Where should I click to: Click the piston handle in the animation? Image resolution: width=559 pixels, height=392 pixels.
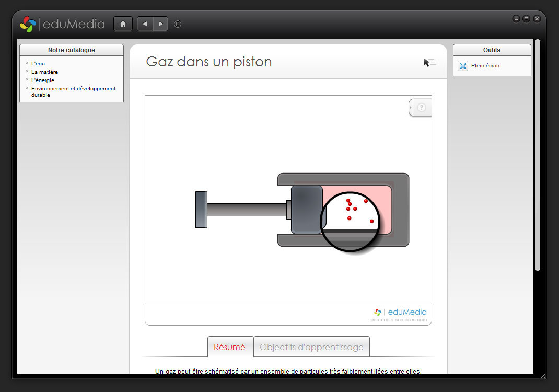coord(201,210)
